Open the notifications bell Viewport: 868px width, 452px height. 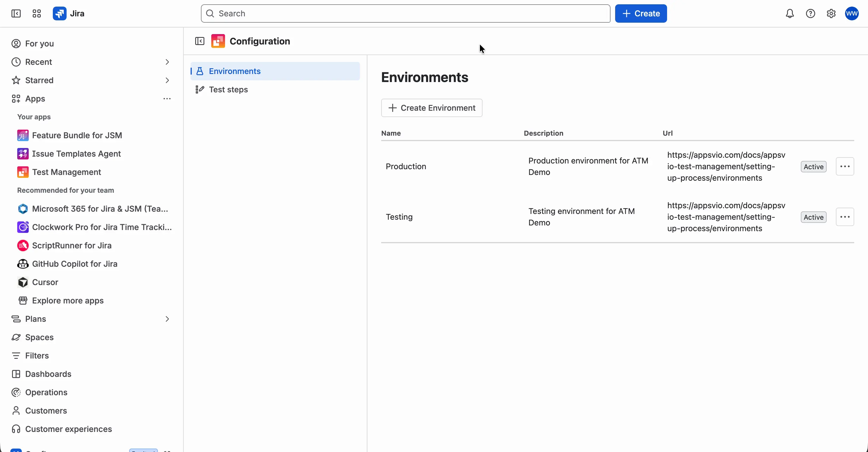(x=790, y=13)
